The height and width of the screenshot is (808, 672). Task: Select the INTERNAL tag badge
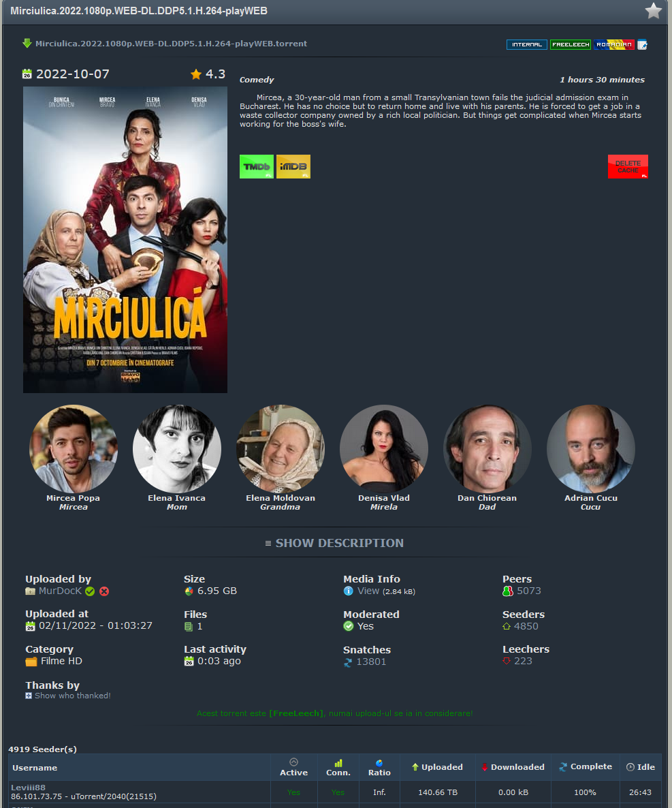(527, 45)
